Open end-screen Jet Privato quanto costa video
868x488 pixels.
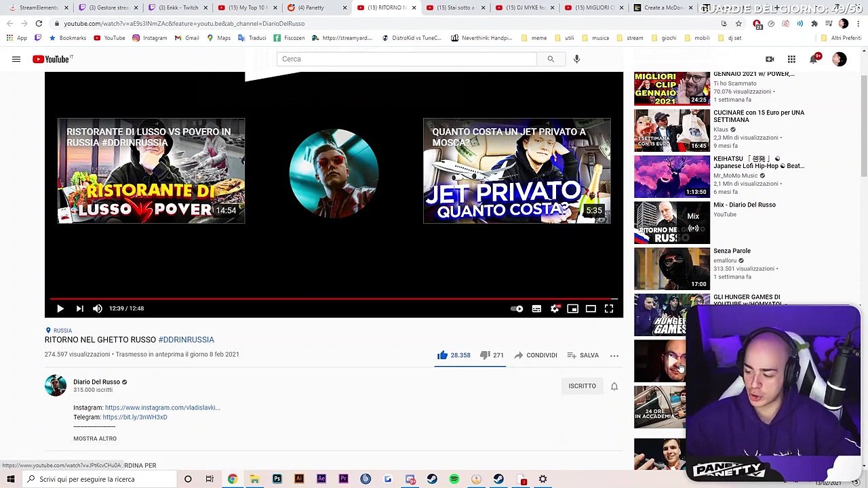click(x=517, y=171)
